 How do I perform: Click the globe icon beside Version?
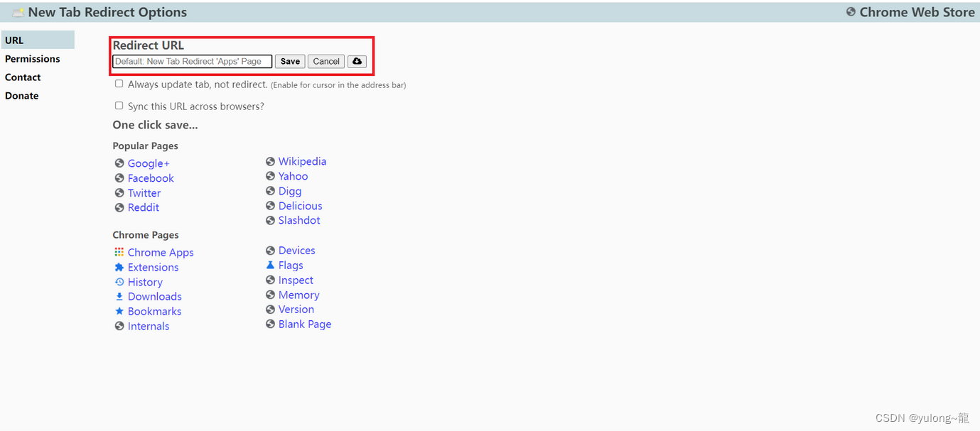[270, 309]
